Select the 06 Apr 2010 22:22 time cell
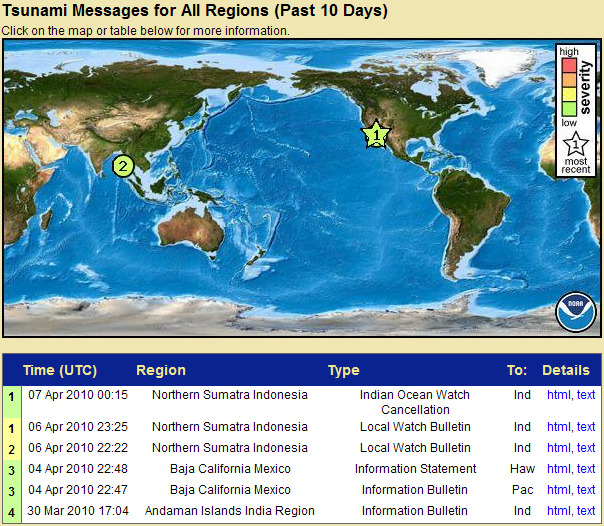This screenshot has width=604, height=526. pyautogui.click(x=78, y=448)
